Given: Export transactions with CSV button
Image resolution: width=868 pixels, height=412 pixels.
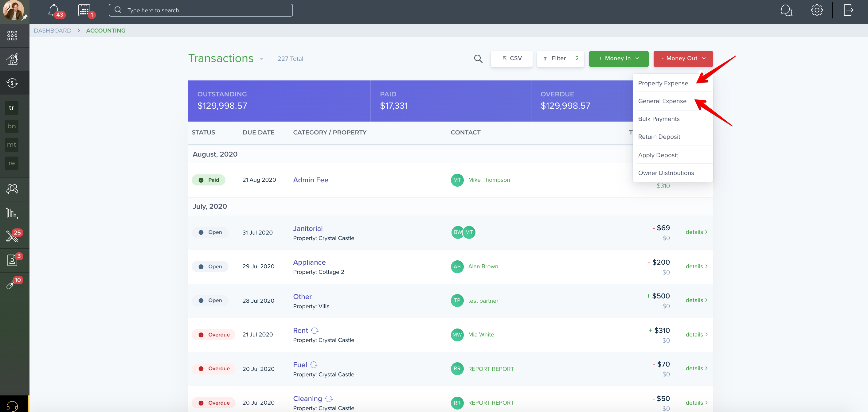Looking at the screenshot, I should 511,59.
